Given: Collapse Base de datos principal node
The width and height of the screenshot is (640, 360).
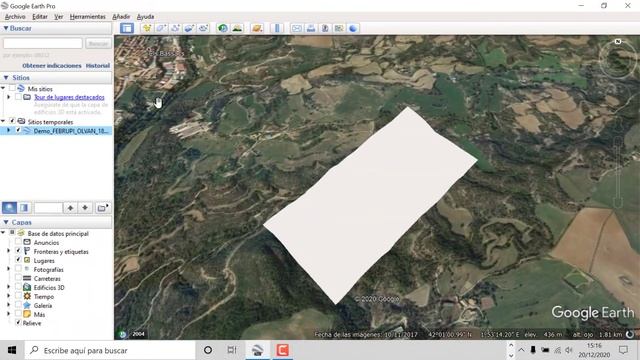Looking at the screenshot, I should pos(3,233).
